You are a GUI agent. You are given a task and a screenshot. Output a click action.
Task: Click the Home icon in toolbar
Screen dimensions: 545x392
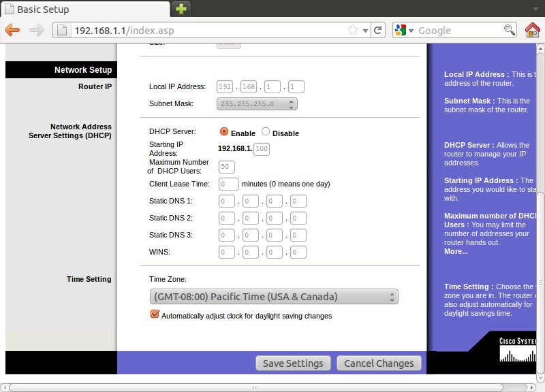pos(533,30)
